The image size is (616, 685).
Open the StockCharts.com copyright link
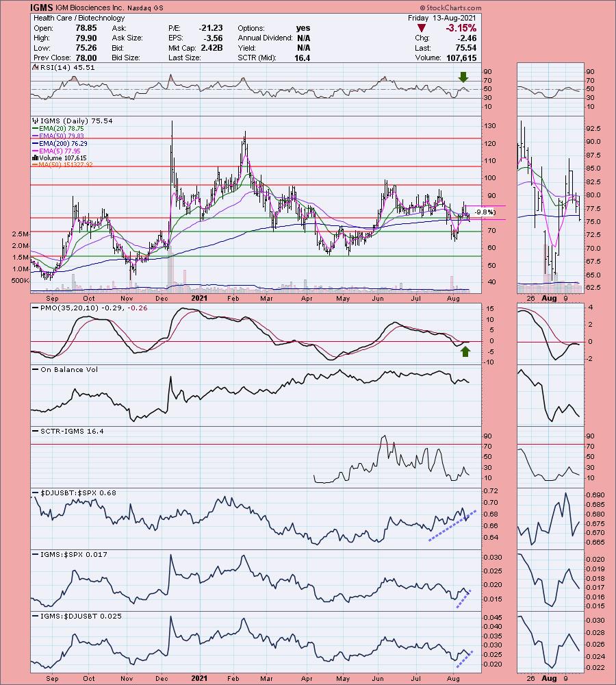tap(450, 8)
